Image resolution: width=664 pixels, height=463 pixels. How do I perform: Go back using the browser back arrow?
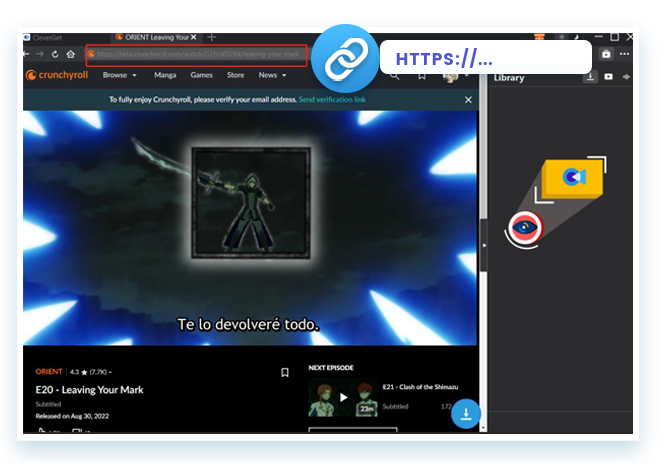26,54
